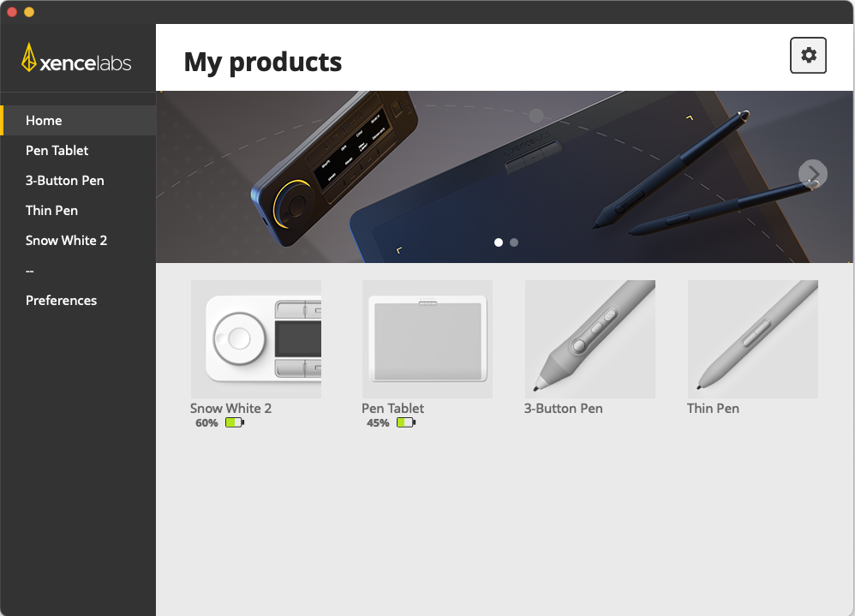The image size is (855, 616).
Task: Click the Pen Tablet product label
Action: click(x=392, y=409)
